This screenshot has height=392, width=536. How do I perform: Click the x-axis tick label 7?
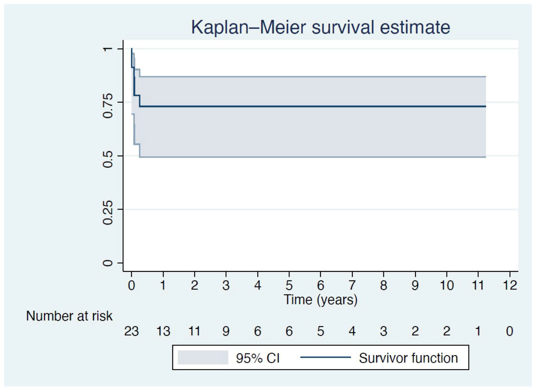[x=352, y=285]
